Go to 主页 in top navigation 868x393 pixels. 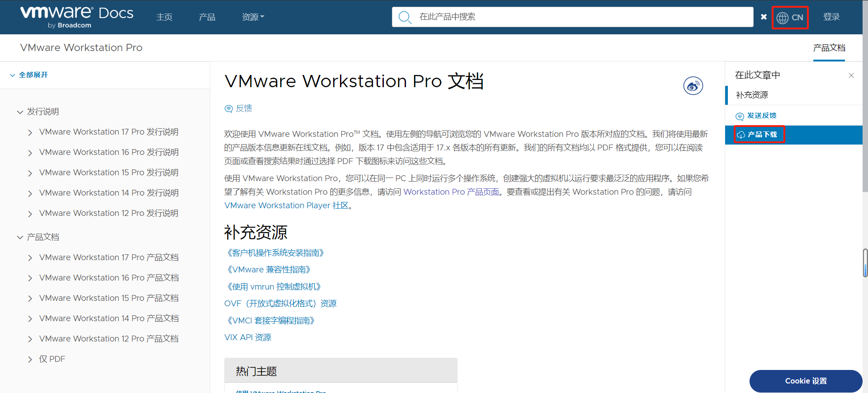click(164, 17)
